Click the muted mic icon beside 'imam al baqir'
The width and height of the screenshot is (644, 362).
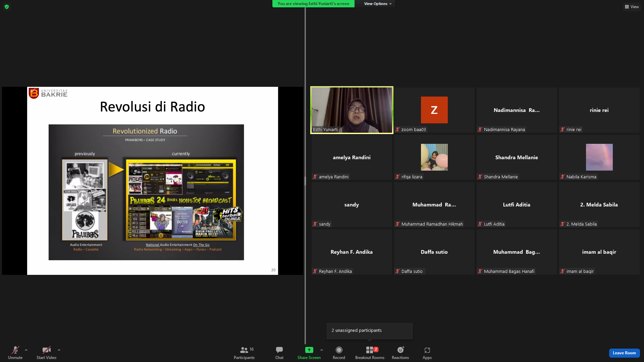562,271
